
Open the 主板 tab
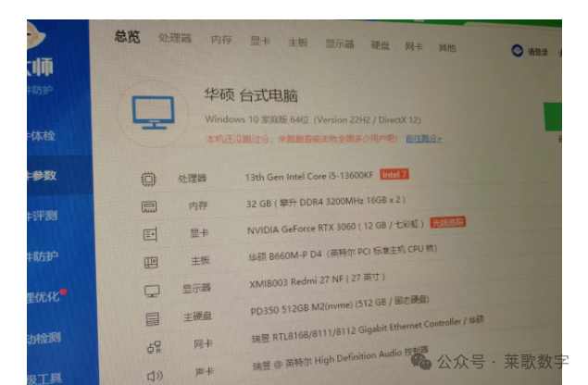[298, 43]
